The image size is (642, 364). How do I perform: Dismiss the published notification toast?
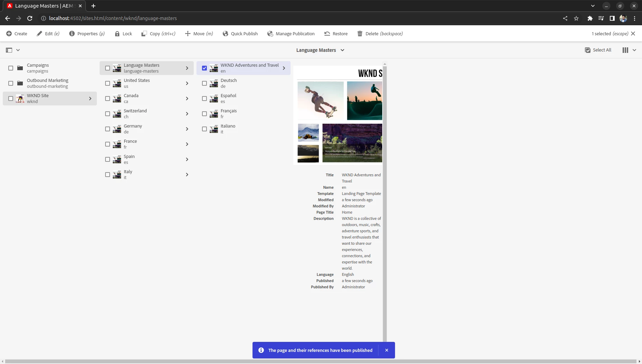tap(387, 350)
